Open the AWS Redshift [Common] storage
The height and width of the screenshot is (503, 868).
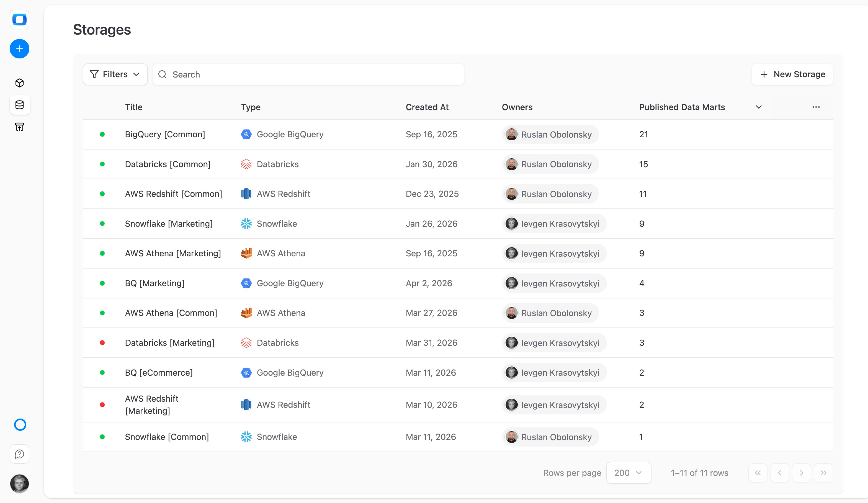pos(174,194)
